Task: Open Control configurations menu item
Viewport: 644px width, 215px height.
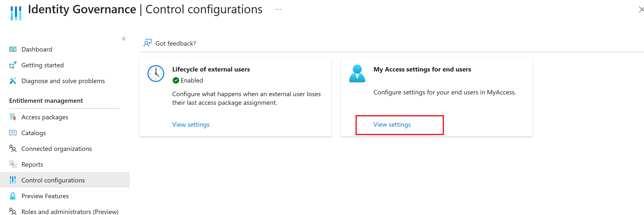Action: point(53,180)
